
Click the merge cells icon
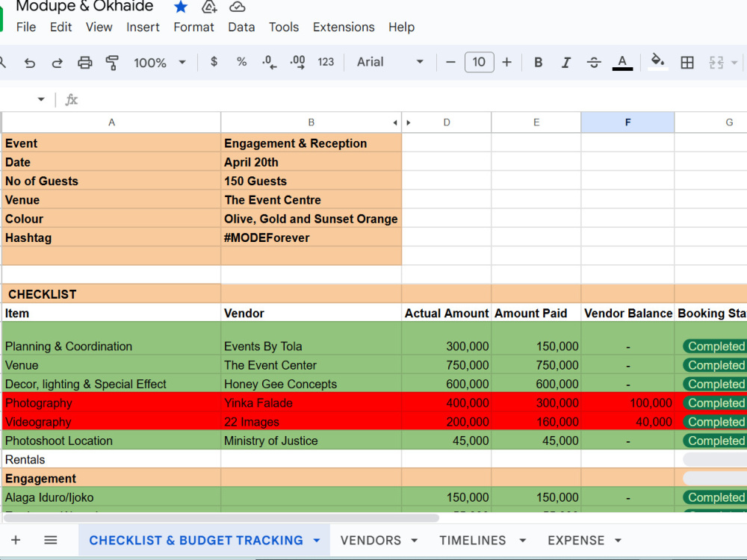click(716, 63)
